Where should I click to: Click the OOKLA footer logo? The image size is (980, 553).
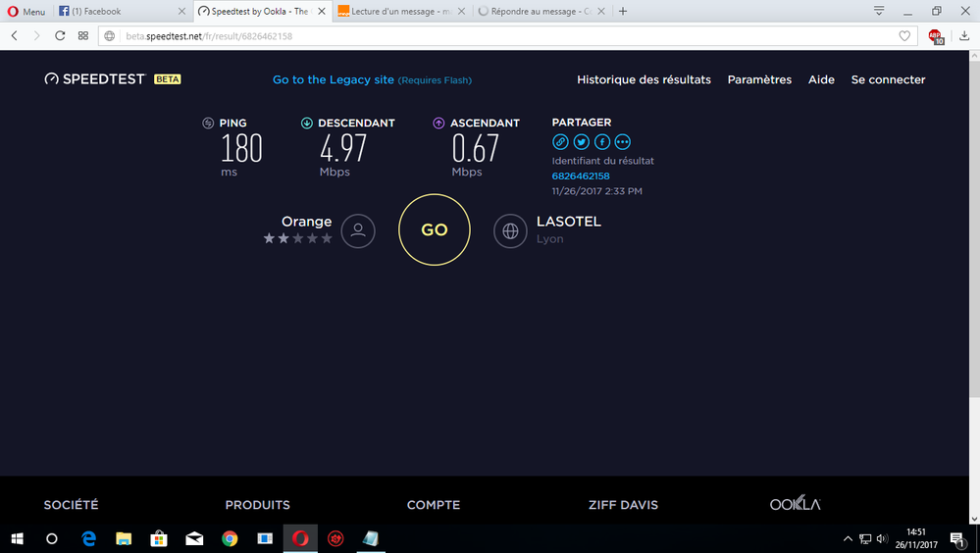tap(795, 504)
